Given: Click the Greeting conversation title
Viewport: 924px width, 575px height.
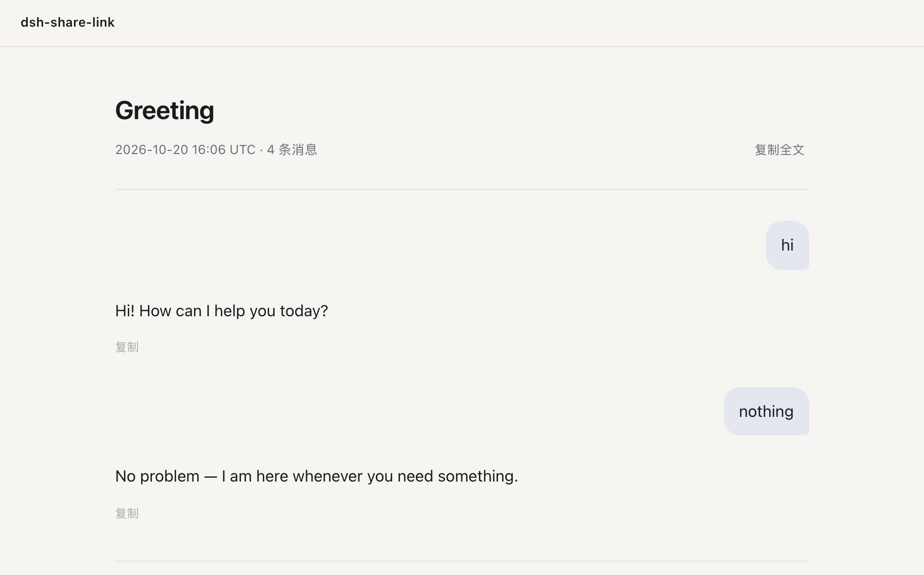Looking at the screenshot, I should pyautogui.click(x=164, y=110).
